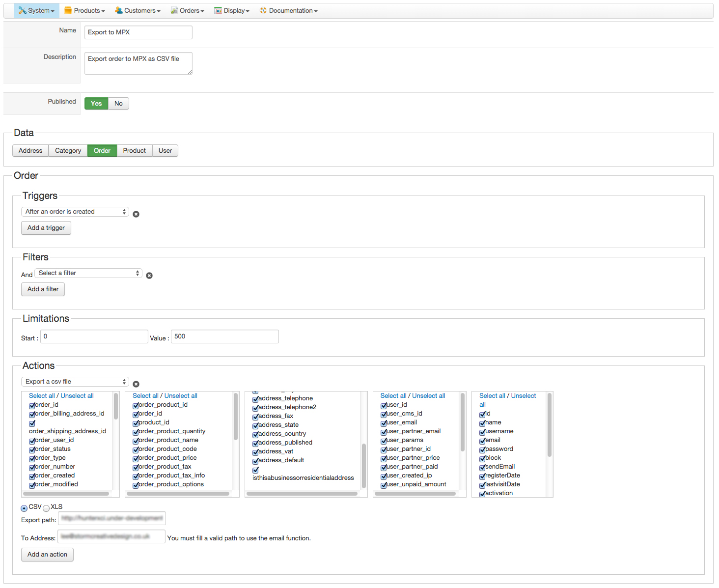Click 'Select all' in the order fields list
This screenshot has width=719, height=588.
tap(42, 396)
